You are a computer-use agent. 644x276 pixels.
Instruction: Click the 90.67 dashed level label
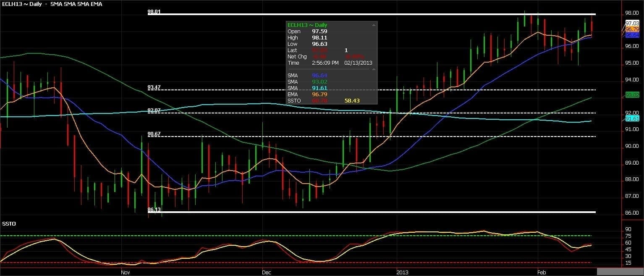point(154,134)
